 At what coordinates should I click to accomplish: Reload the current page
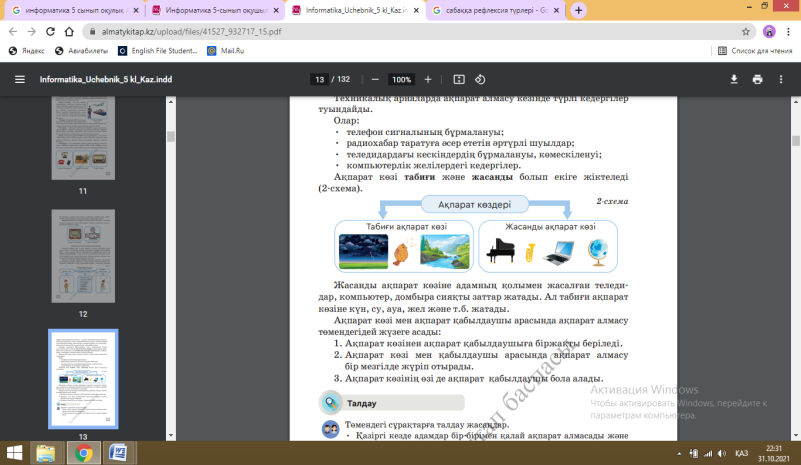[x=50, y=32]
